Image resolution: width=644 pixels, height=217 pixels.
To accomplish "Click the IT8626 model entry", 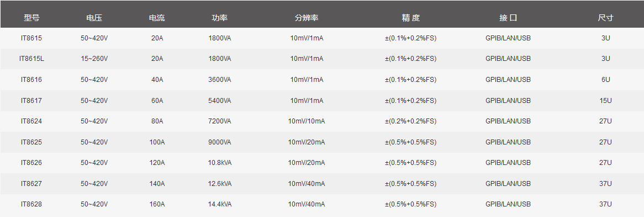I will (x=31, y=163).
